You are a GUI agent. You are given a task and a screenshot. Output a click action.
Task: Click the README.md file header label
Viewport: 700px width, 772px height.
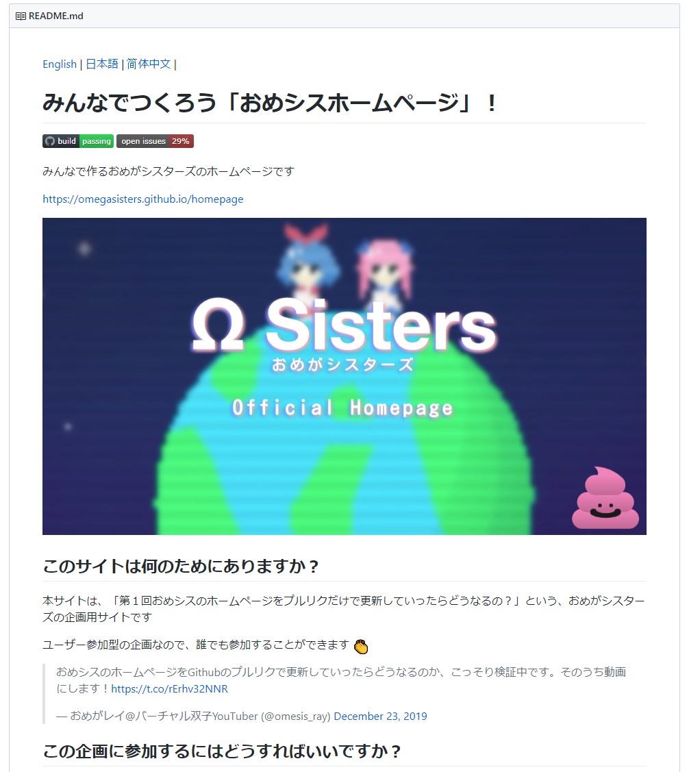tap(55, 16)
